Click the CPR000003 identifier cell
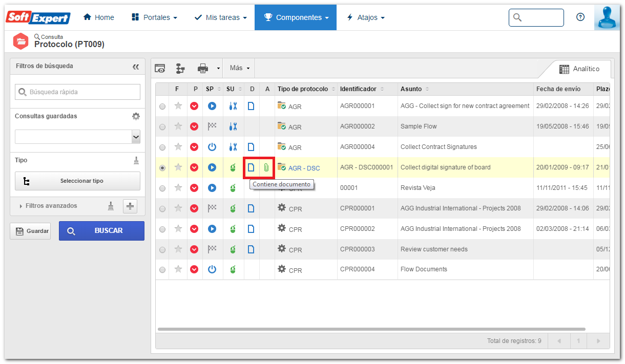Viewport: 625px width, 364px height. [367, 249]
